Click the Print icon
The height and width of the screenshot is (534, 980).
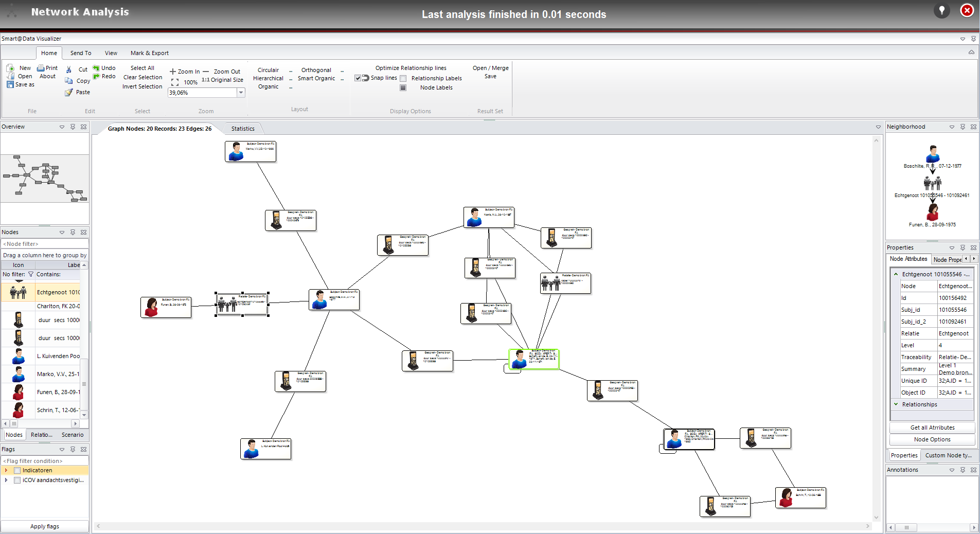pyautogui.click(x=41, y=68)
